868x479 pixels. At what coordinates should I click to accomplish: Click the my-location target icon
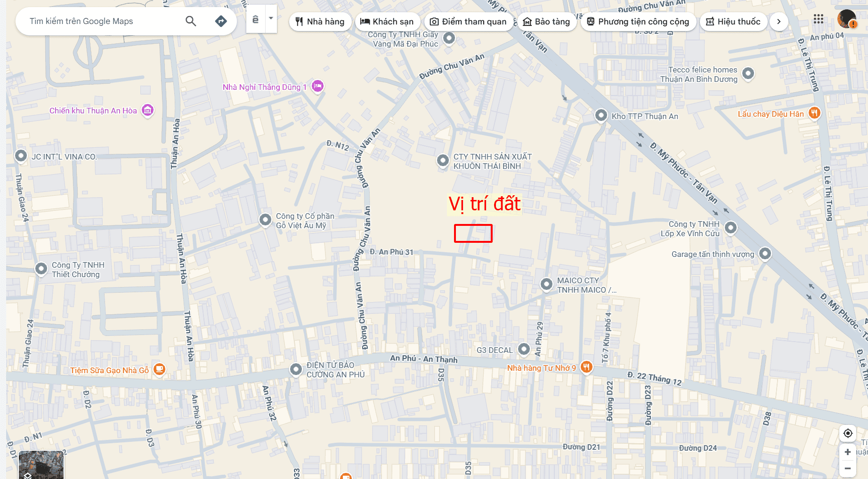(x=848, y=433)
